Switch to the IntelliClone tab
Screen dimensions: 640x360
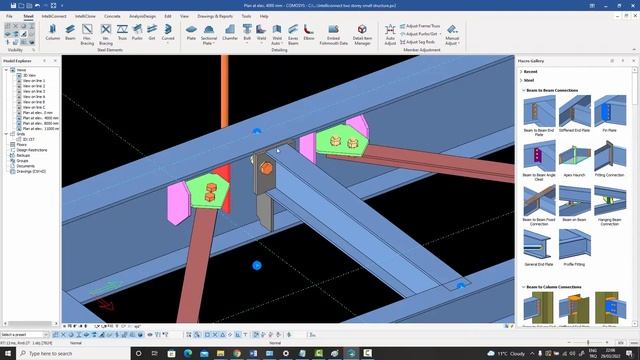tap(85, 16)
